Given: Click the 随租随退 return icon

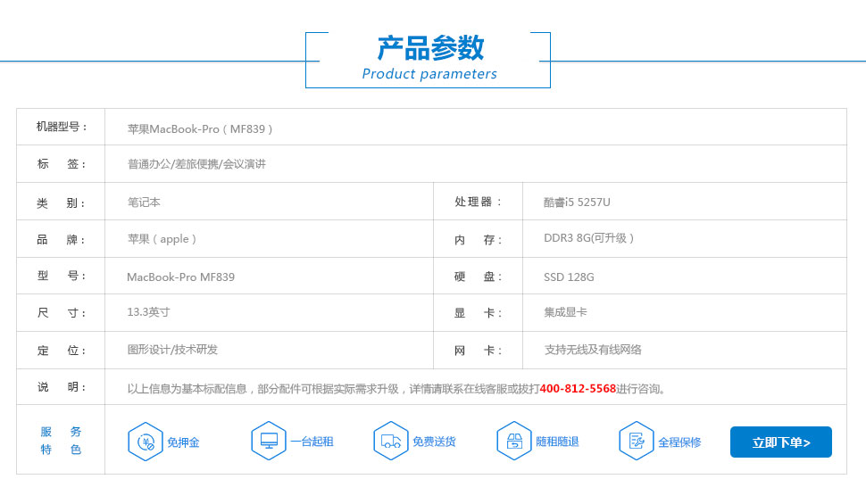Looking at the screenshot, I should pyautogui.click(x=513, y=441).
